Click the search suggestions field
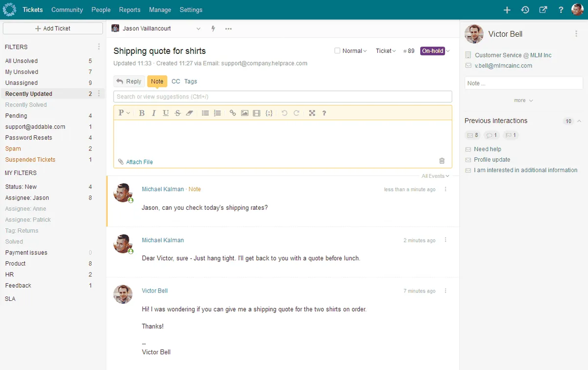This screenshot has width=588, height=370. point(283,97)
